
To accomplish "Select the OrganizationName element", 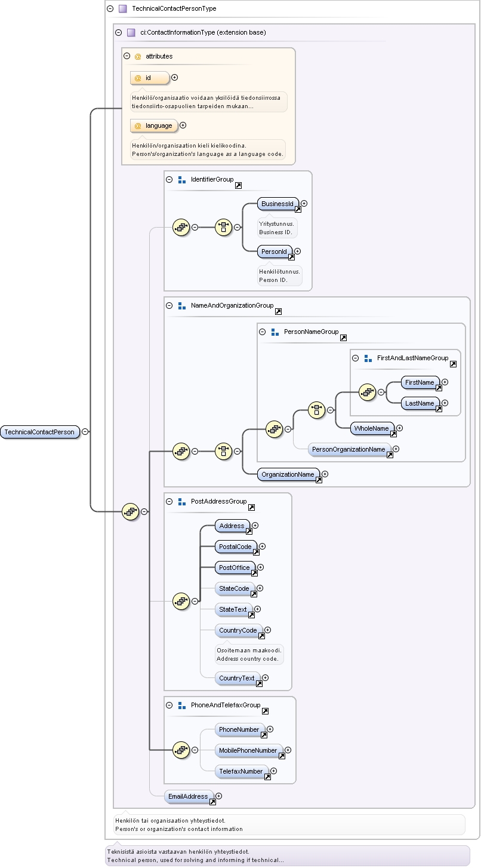I will tap(288, 474).
